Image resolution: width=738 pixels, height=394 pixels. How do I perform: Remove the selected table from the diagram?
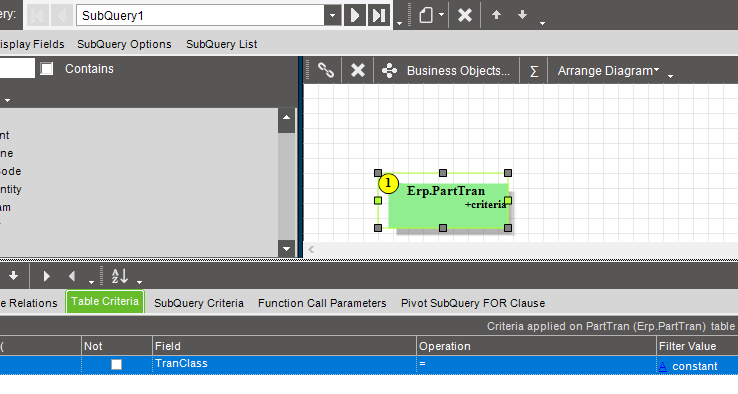tap(358, 71)
